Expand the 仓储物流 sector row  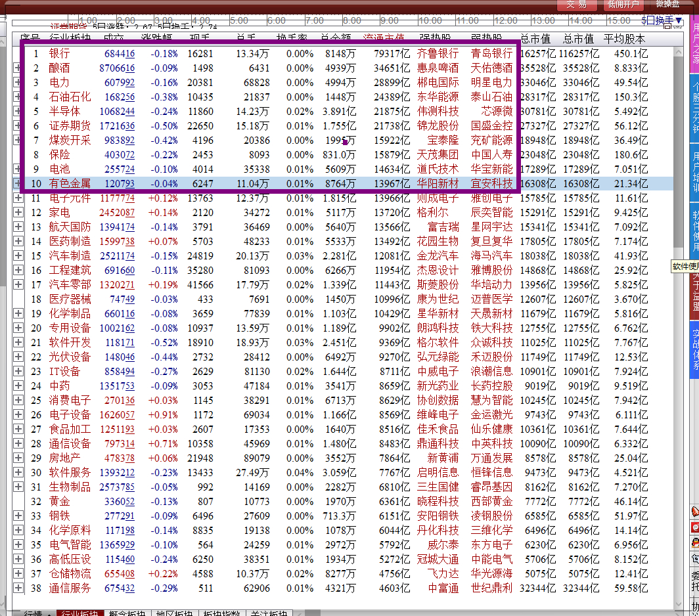click(18, 574)
